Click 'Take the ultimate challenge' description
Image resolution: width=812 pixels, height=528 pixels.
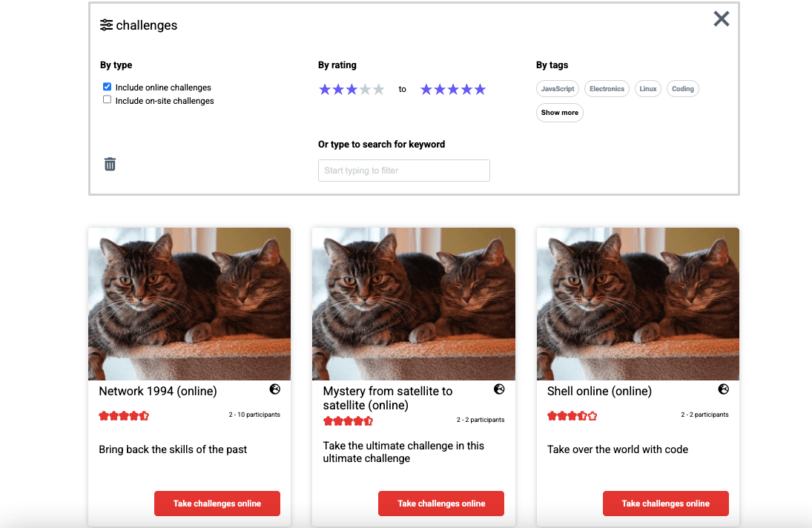pos(403,452)
